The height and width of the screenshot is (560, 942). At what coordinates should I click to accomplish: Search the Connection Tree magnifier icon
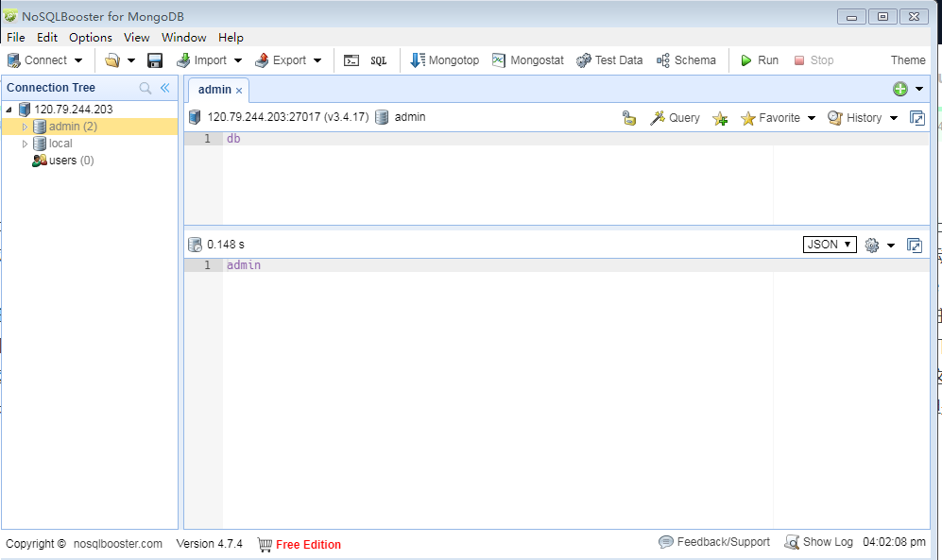pos(146,88)
